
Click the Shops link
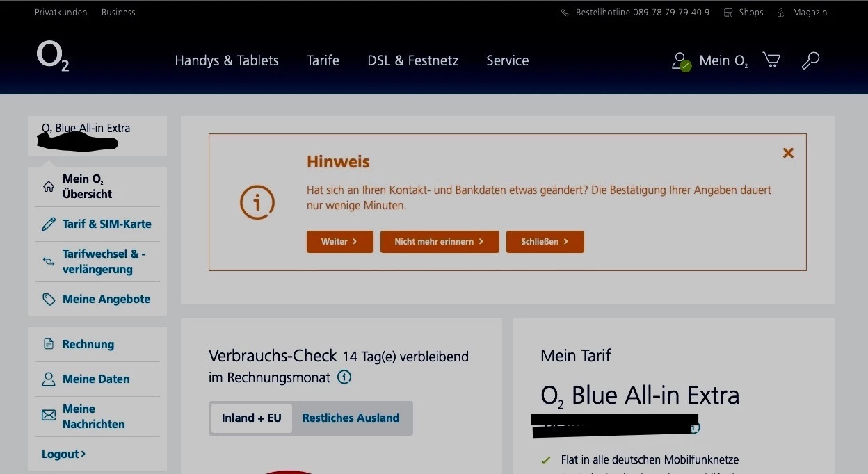751,13
